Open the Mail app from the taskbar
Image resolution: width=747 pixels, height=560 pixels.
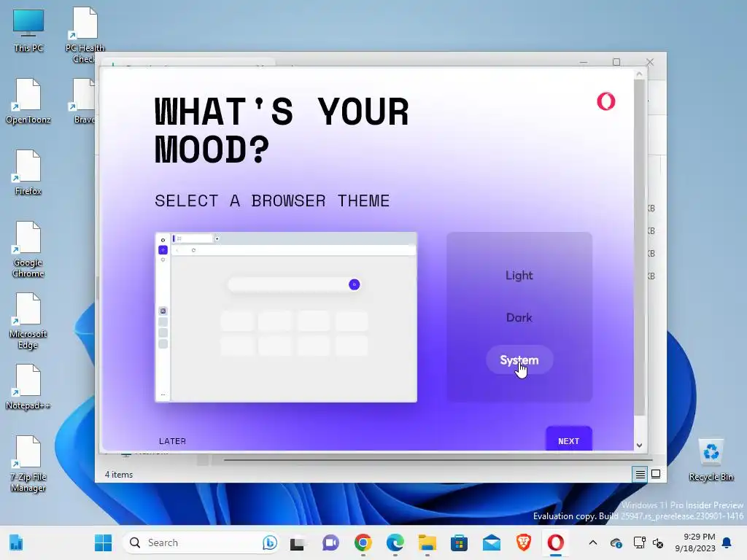coord(491,542)
